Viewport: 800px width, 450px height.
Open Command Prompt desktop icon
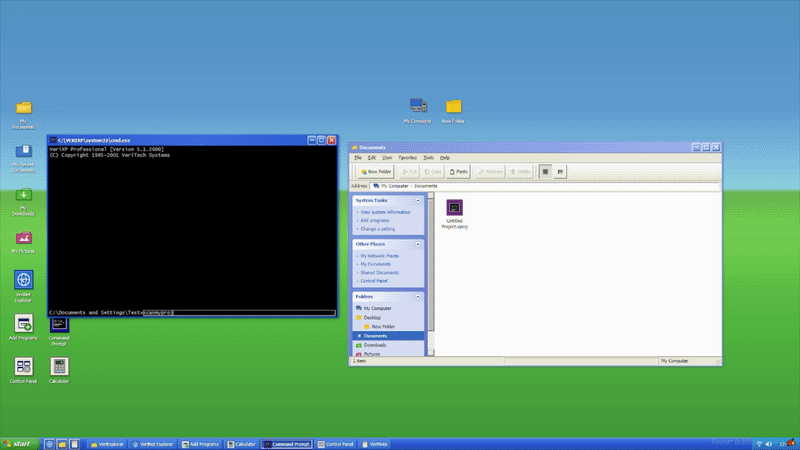(x=59, y=331)
